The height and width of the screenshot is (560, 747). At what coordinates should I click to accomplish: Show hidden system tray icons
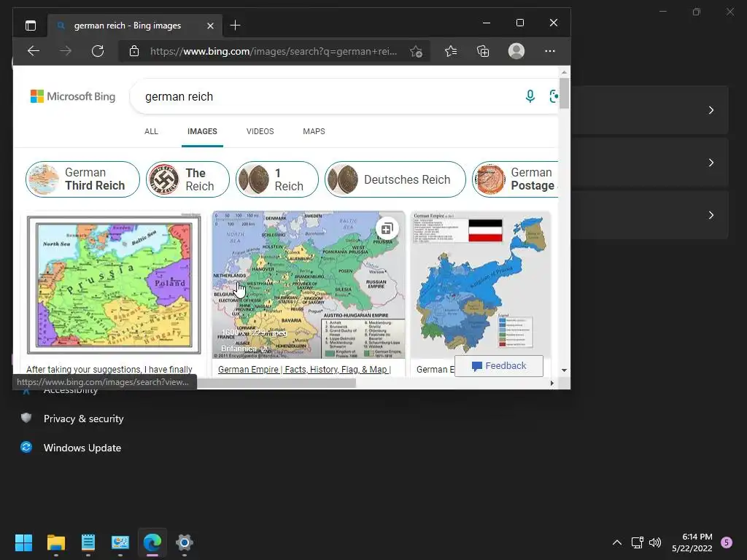tap(616, 542)
